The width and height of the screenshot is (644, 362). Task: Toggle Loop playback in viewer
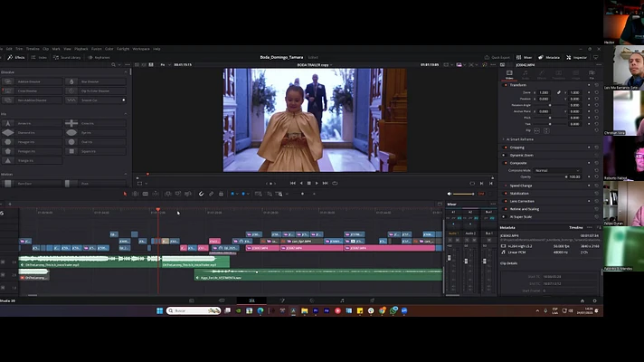(335, 183)
